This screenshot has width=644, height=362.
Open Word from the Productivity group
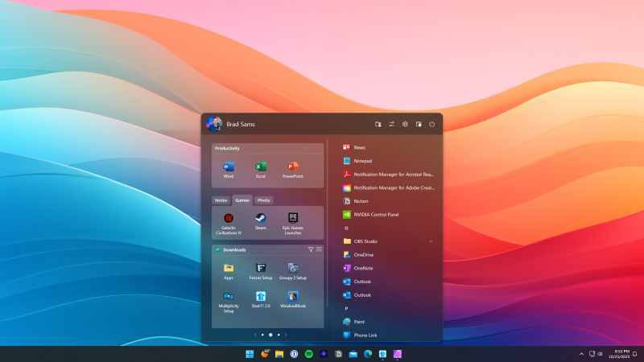pos(229,167)
